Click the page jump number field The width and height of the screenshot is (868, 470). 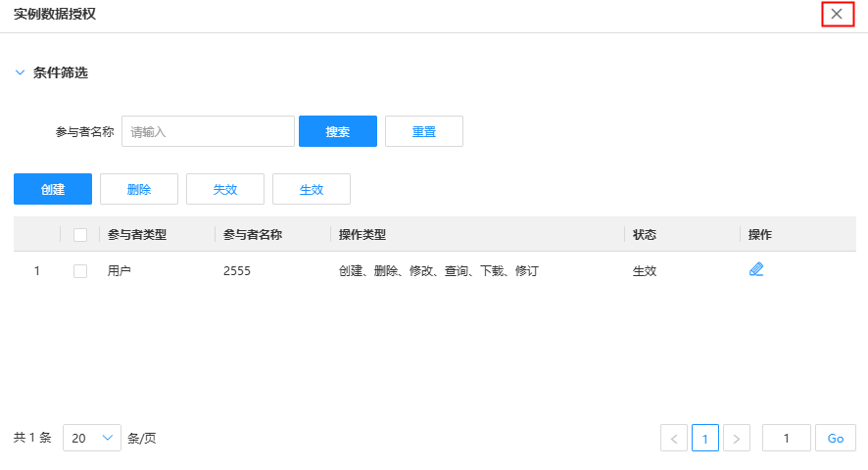pos(786,438)
